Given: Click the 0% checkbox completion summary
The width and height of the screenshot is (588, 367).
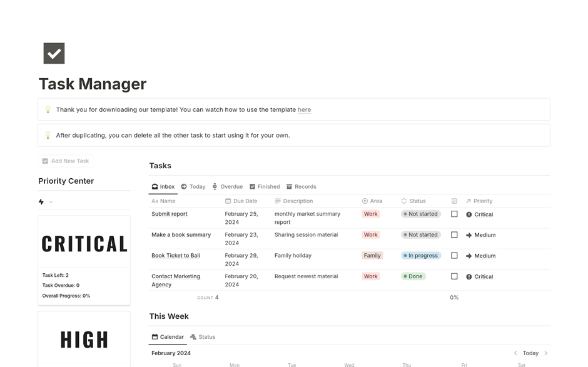Looking at the screenshot, I should (x=454, y=297).
